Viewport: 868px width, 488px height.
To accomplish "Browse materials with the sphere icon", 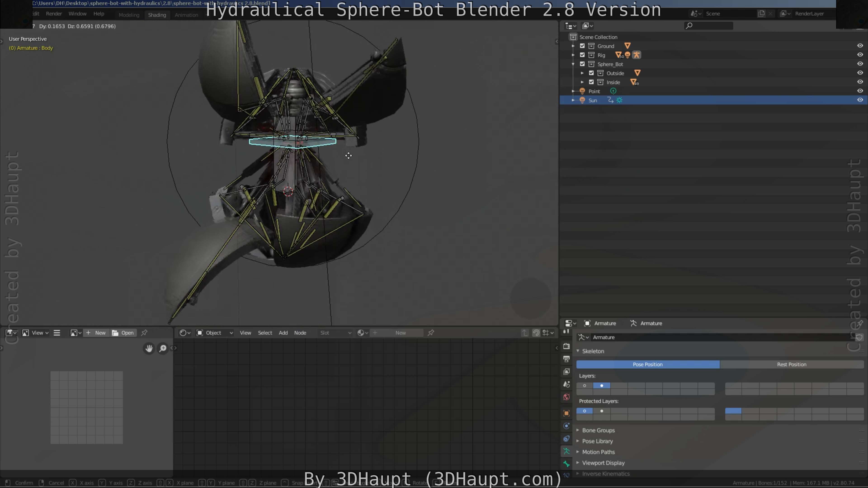I will pos(363,333).
